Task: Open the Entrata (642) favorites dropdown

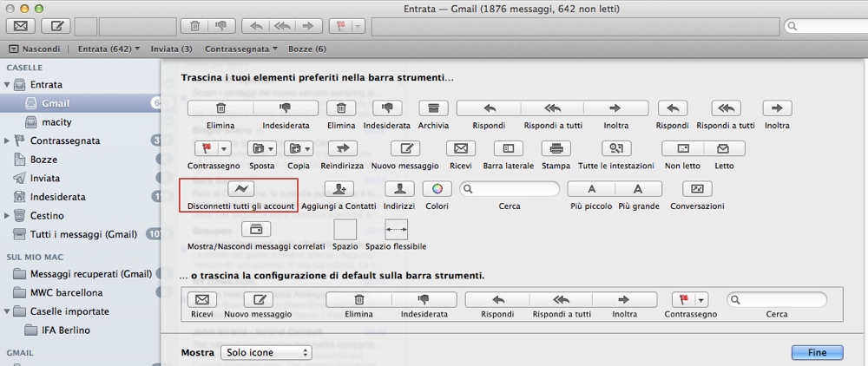Action: click(108, 49)
